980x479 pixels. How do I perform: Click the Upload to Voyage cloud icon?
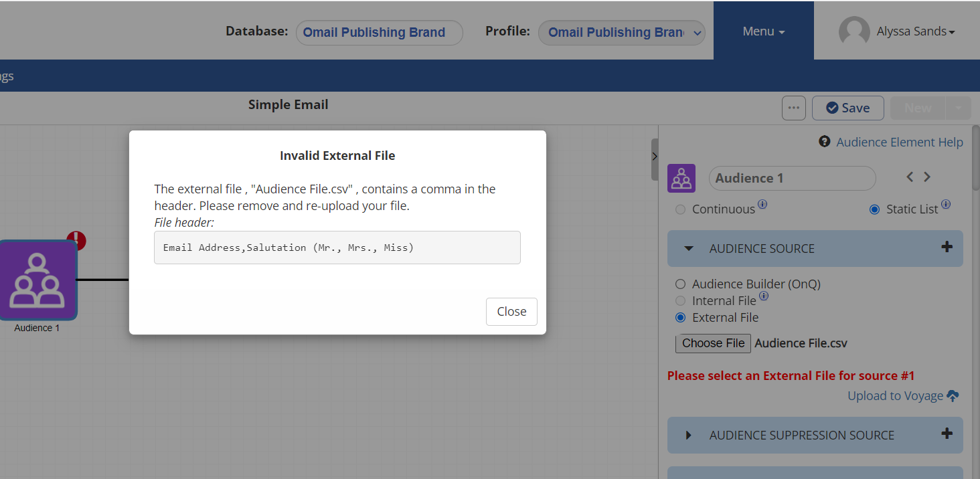tap(953, 396)
